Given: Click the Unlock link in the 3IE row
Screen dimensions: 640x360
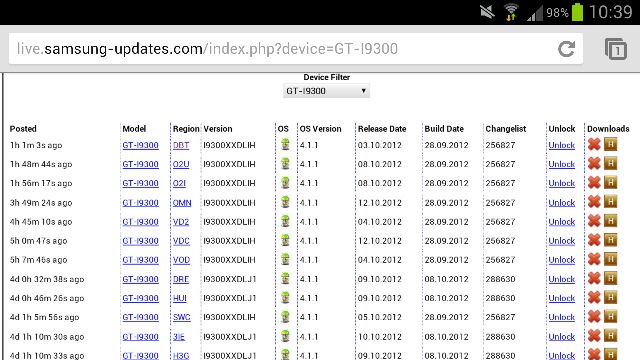Looking at the screenshot, I should pyautogui.click(x=562, y=337).
